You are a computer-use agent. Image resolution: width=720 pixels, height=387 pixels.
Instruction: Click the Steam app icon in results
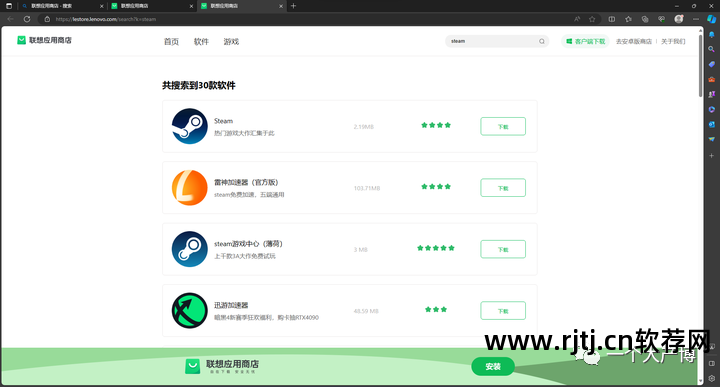[190, 126]
